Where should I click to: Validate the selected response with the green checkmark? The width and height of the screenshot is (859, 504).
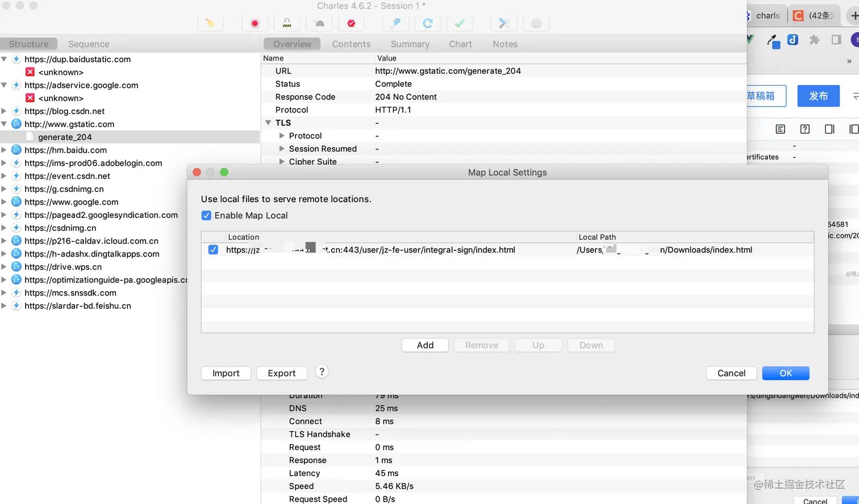click(460, 23)
